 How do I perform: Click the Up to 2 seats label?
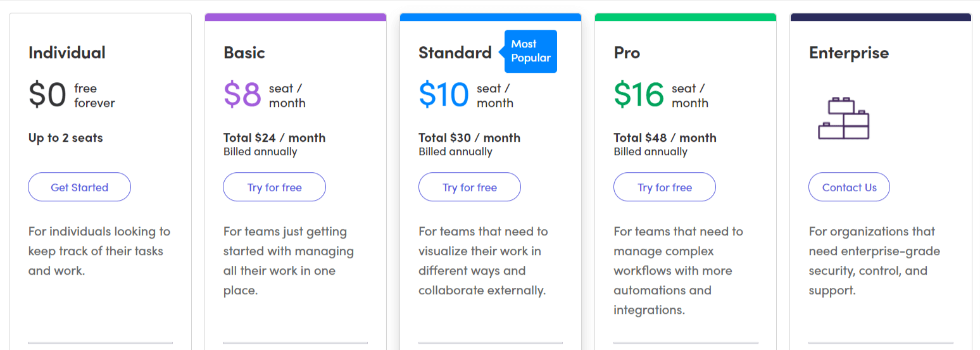tap(65, 137)
